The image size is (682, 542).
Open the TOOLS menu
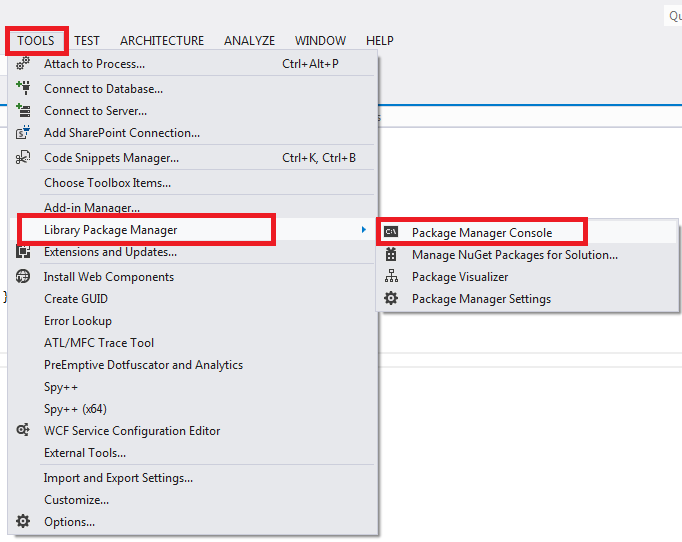click(36, 41)
